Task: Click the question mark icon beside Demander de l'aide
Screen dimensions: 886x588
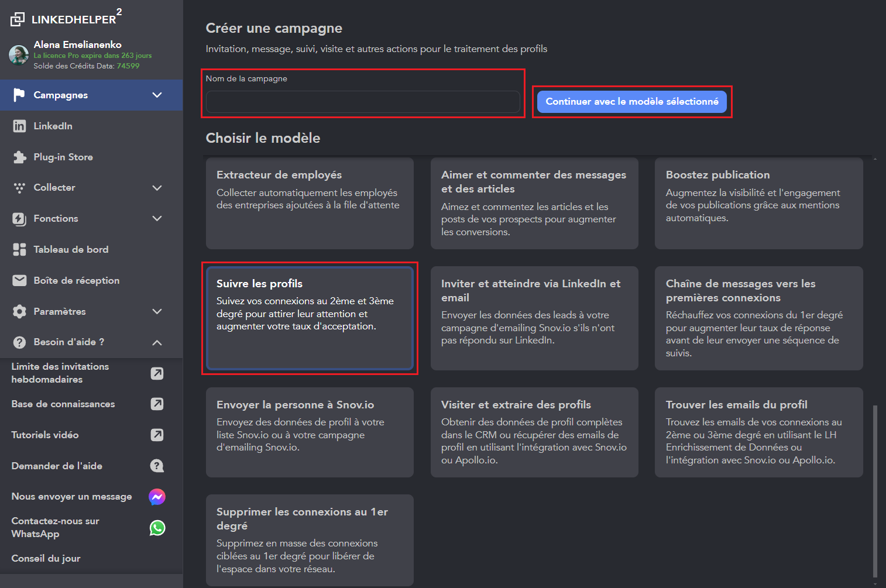Action: tap(157, 466)
